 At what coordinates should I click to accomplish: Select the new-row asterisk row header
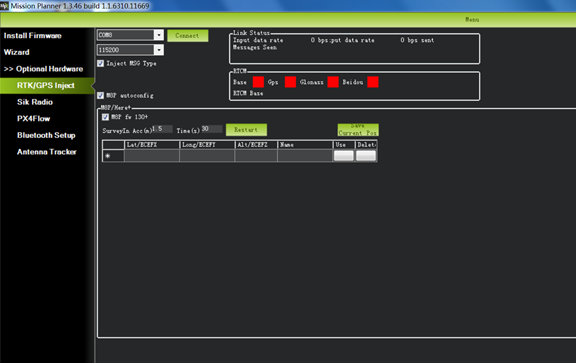113,156
